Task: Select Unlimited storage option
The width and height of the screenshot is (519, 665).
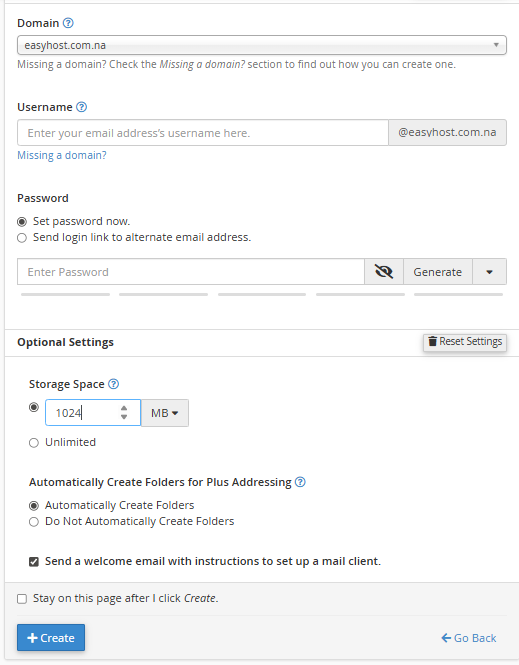Action: 33,443
